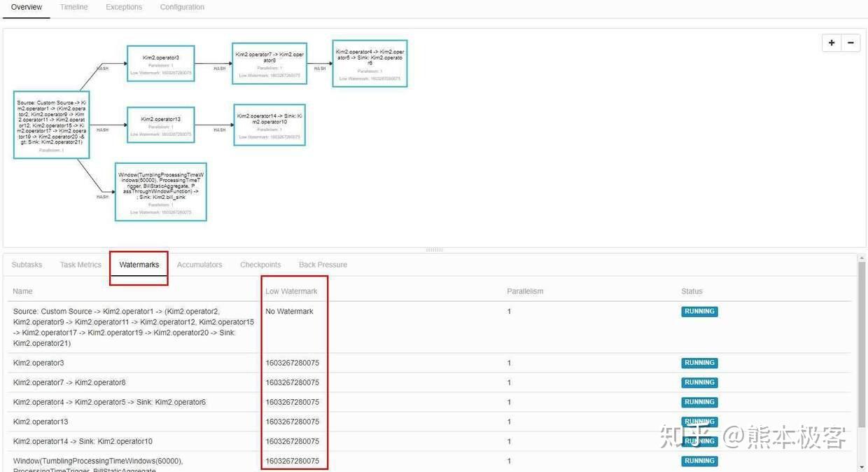Screen dimensions: 868x472
Task: View the Accumulators subtab
Action: click(199, 265)
